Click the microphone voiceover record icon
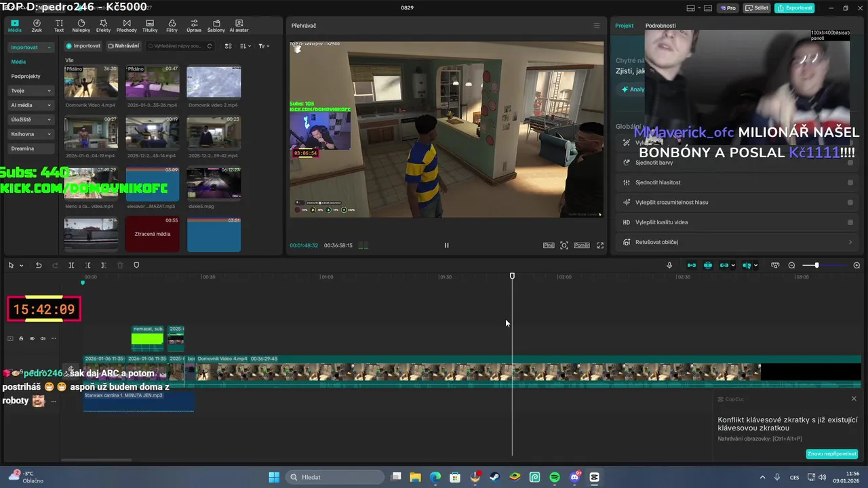This screenshot has width=868, height=488. 669,265
